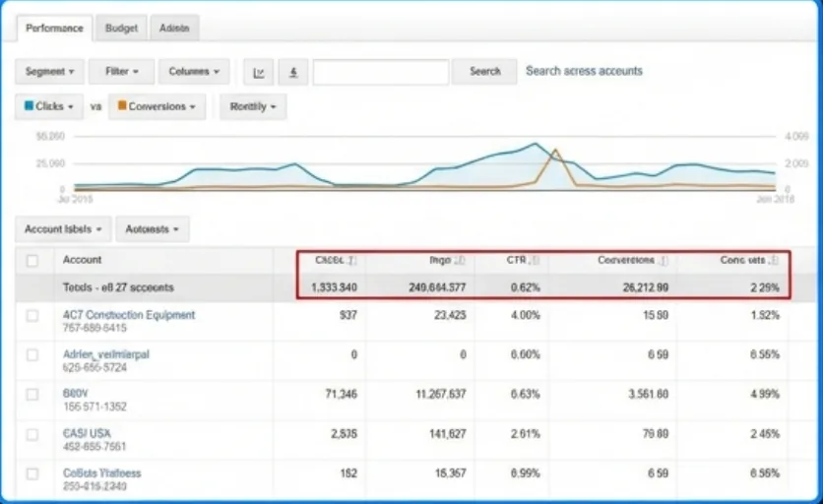823x504 pixels.
Task: Tick checkbox for Adrien account row
Action: click(x=32, y=355)
